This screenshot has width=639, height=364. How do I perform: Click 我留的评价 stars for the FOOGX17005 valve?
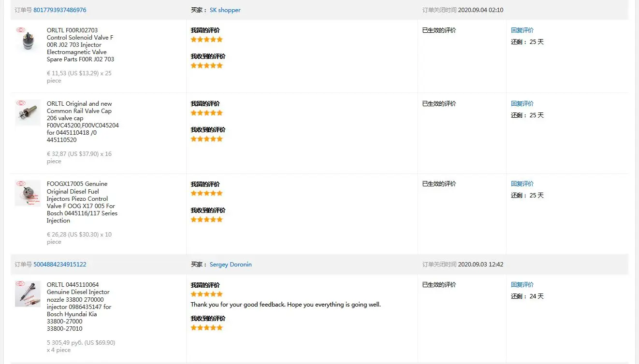tap(206, 193)
